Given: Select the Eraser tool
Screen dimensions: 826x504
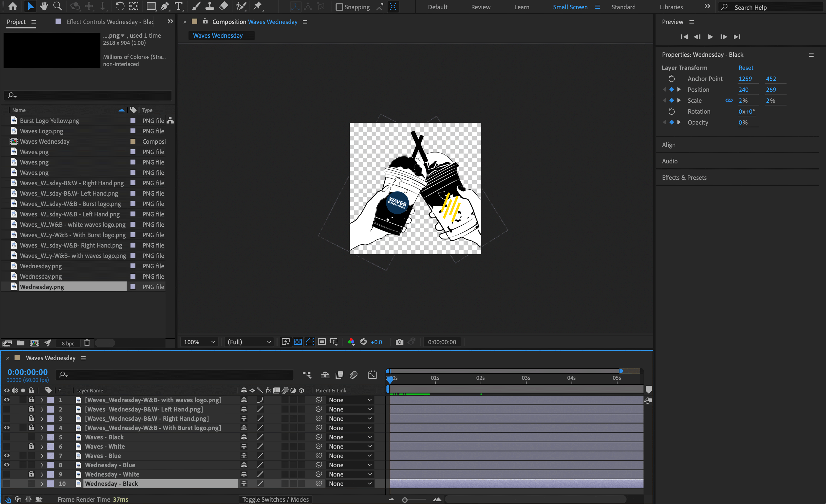Looking at the screenshot, I should (x=224, y=6).
